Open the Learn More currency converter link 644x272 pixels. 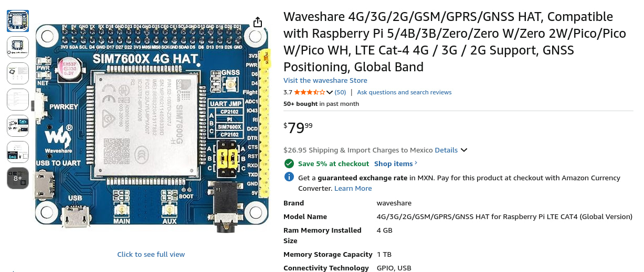click(353, 188)
